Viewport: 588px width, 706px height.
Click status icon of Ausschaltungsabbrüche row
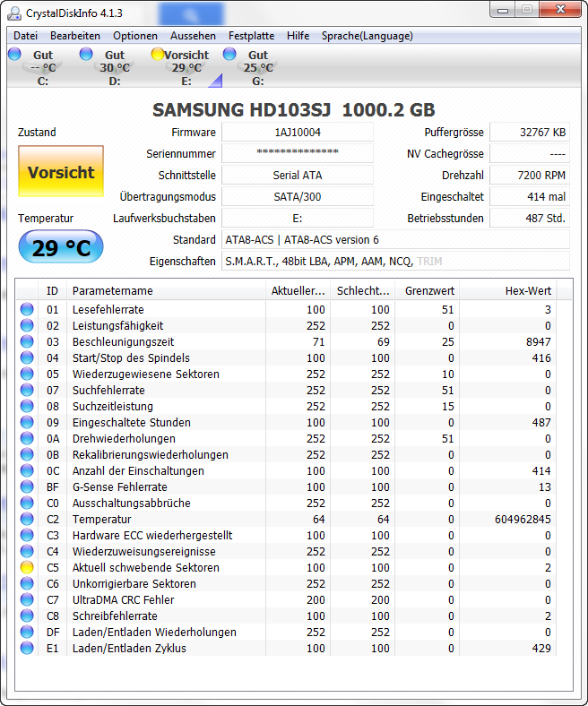(x=27, y=503)
